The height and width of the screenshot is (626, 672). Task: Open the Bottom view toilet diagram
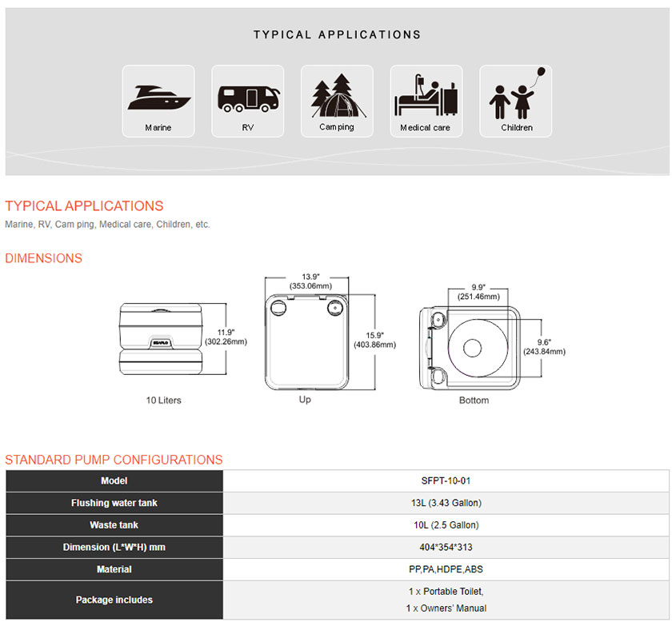point(470,348)
